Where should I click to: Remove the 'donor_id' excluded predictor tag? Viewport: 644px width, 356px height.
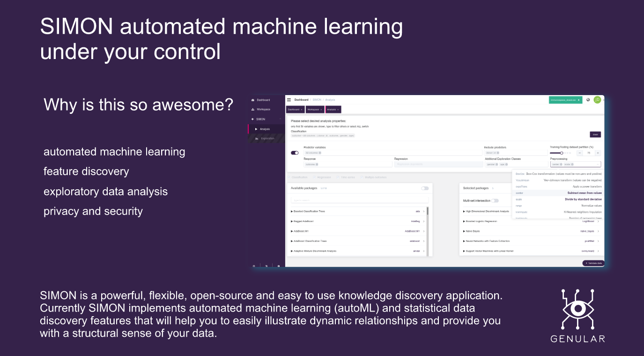click(x=498, y=153)
